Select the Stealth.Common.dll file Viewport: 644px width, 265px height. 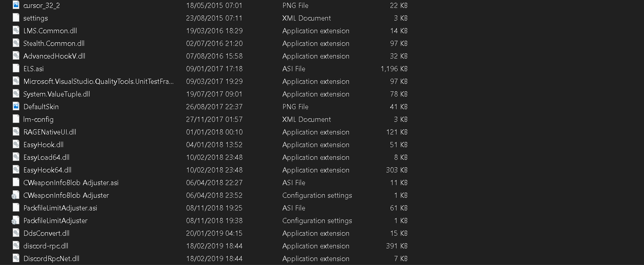[54, 44]
